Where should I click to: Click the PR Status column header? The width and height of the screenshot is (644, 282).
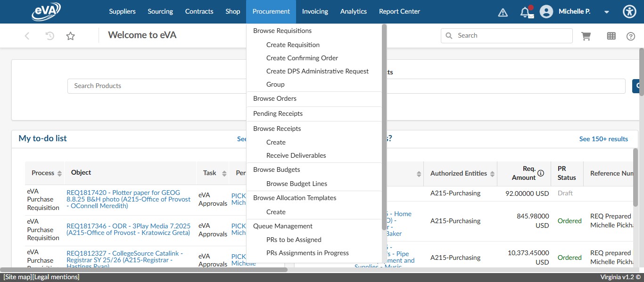coord(567,173)
